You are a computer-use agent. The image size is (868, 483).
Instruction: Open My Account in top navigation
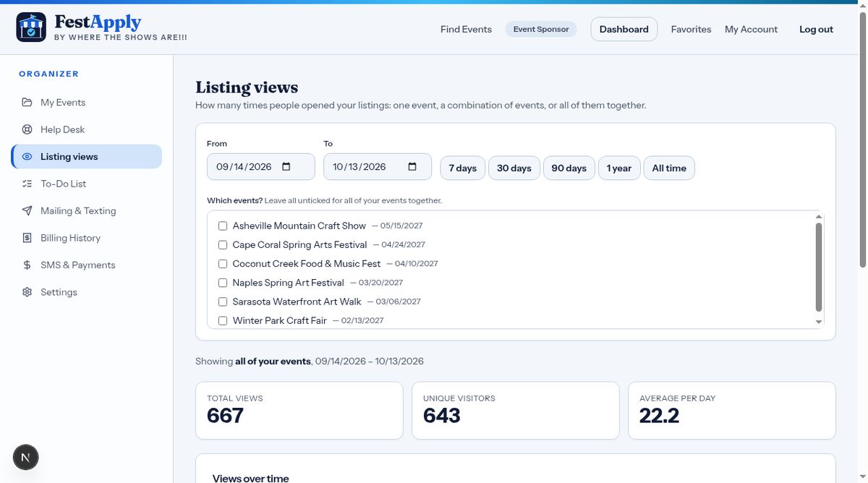751,30
